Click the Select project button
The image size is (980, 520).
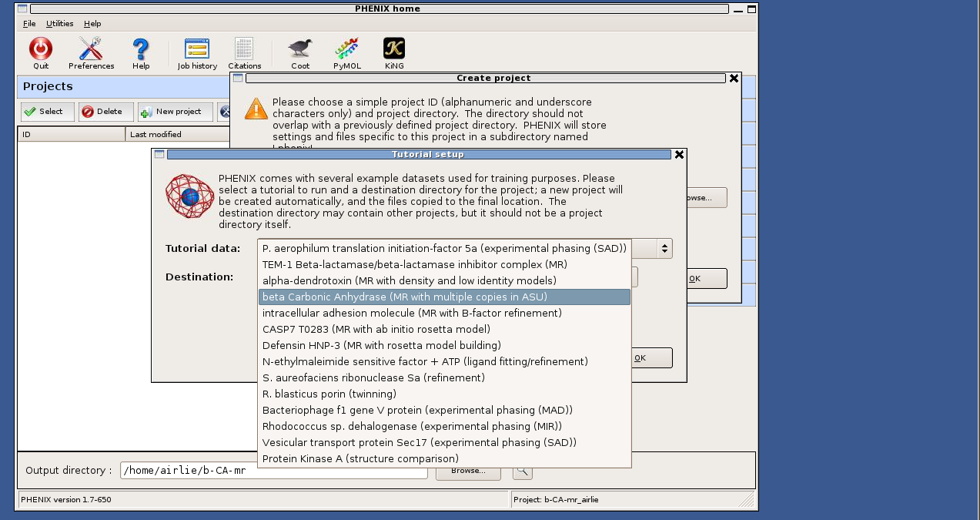click(x=47, y=112)
